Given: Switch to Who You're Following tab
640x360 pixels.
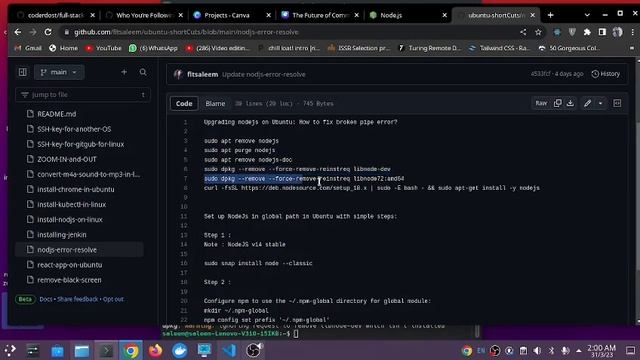Looking at the screenshot, I should (x=144, y=15).
